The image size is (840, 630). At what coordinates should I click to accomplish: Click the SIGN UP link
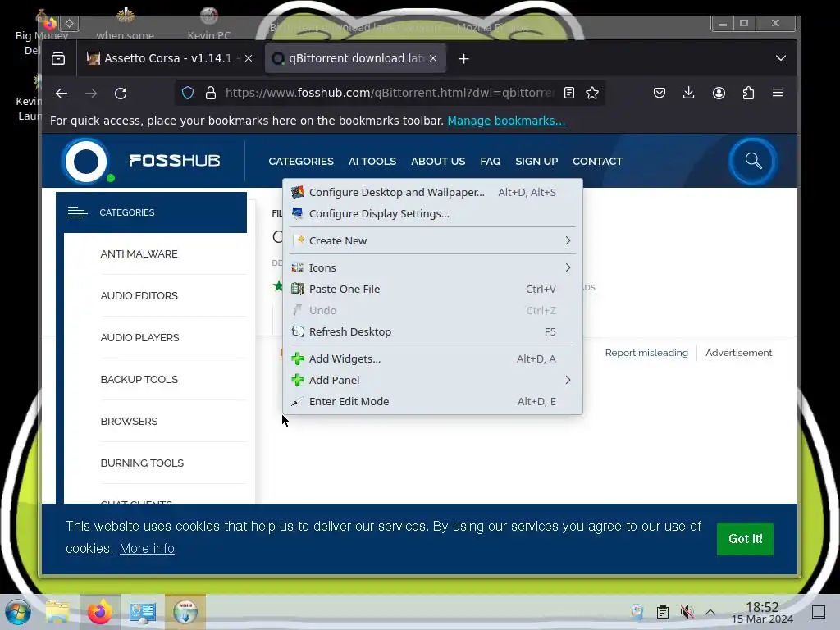536,162
